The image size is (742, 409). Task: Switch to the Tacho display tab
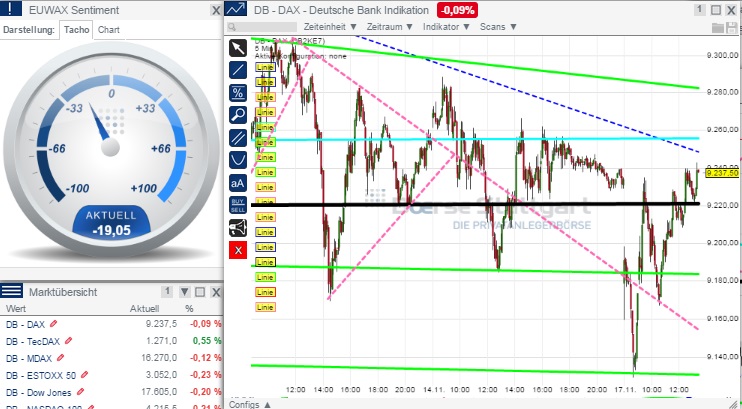(76, 29)
